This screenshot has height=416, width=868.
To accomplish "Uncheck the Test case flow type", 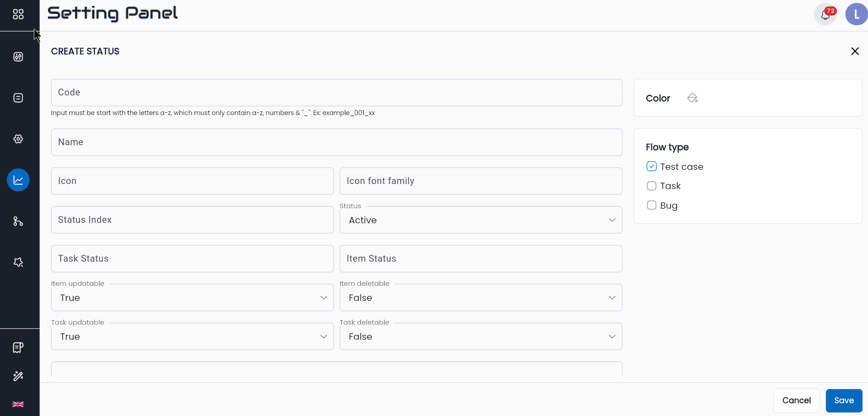I will click(651, 166).
